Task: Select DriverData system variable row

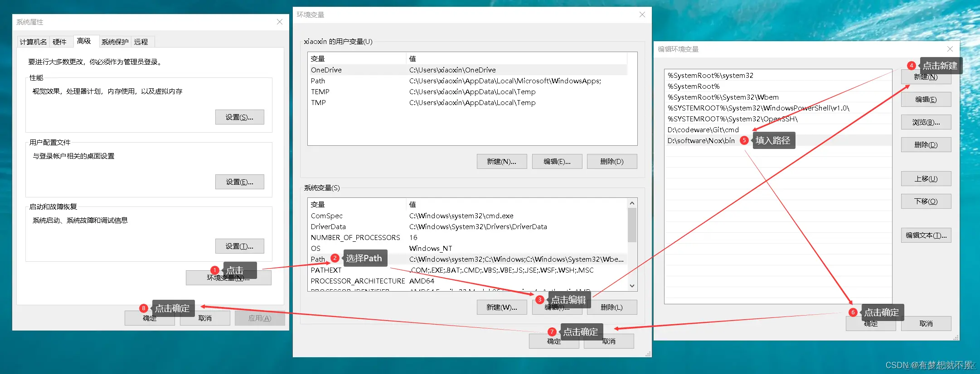Action: click(467, 226)
